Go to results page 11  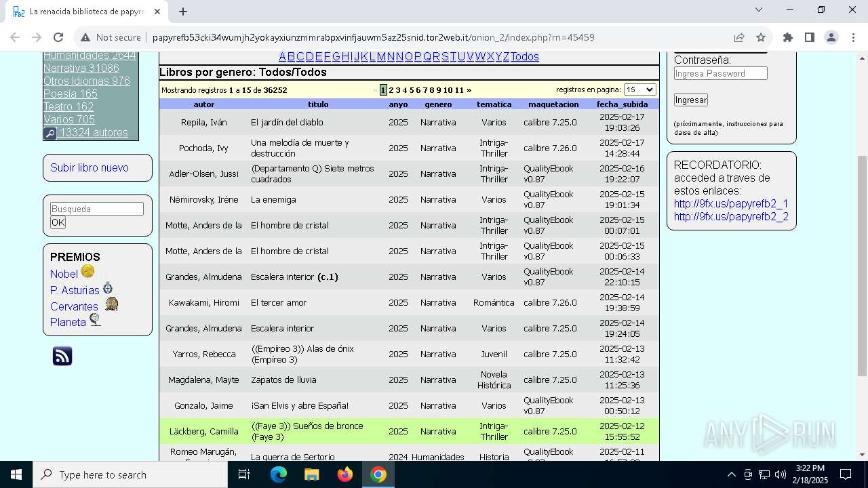tap(459, 90)
